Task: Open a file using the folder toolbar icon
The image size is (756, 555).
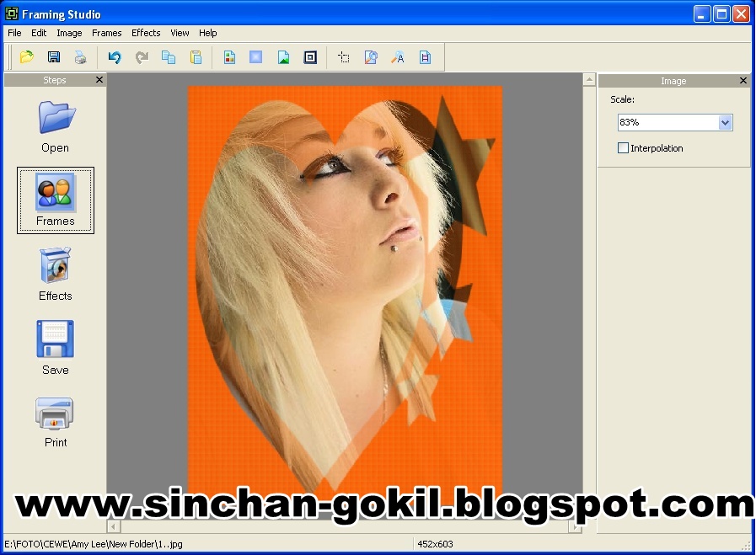Action: pyautogui.click(x=27, y=56)
